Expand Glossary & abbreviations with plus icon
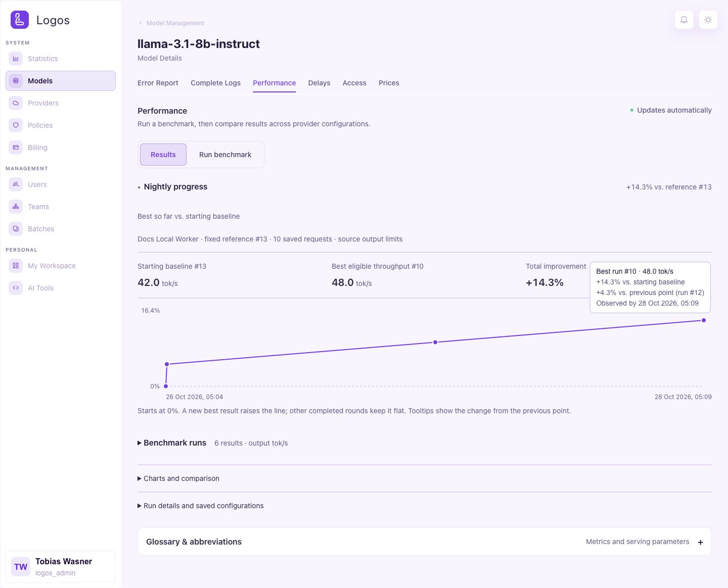728x588 pixels. click(x=700, y=542)
